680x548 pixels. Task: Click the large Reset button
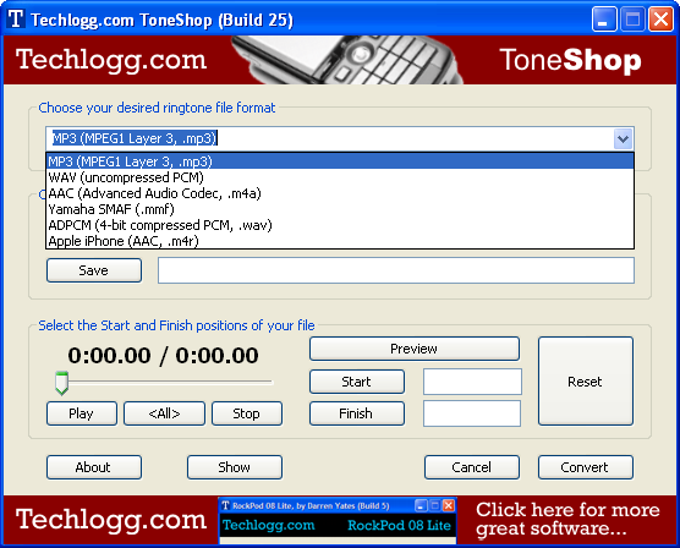pyautogui.click(x=585, y=382)
